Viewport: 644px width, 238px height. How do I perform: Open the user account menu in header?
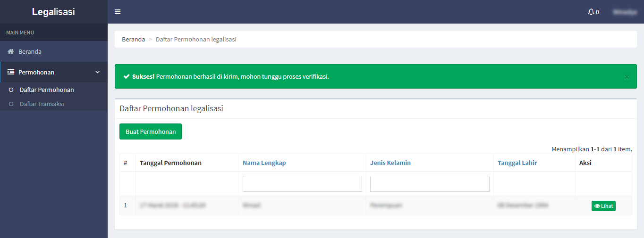pyautogui.click(x=625, y=12)
